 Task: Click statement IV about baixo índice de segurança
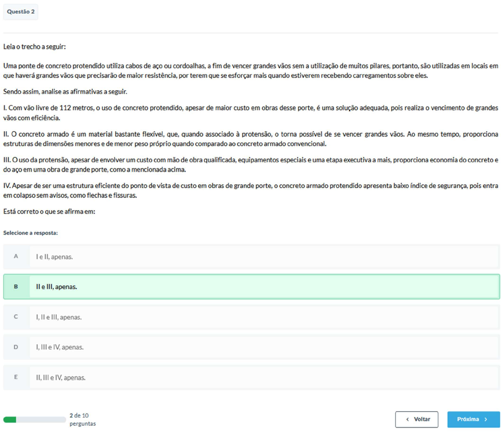click(251, 190)
